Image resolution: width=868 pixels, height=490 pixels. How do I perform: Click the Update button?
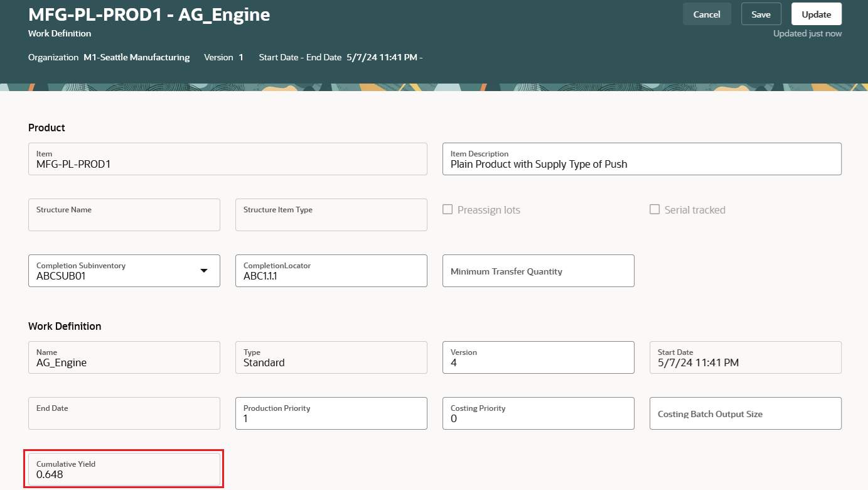[x=817, y=14]
